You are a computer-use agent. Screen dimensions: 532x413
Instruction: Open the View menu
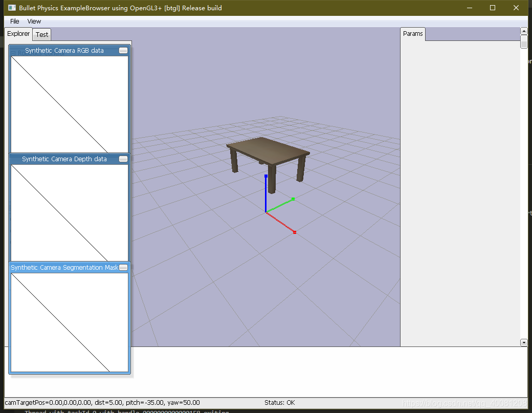click(34, 21)
